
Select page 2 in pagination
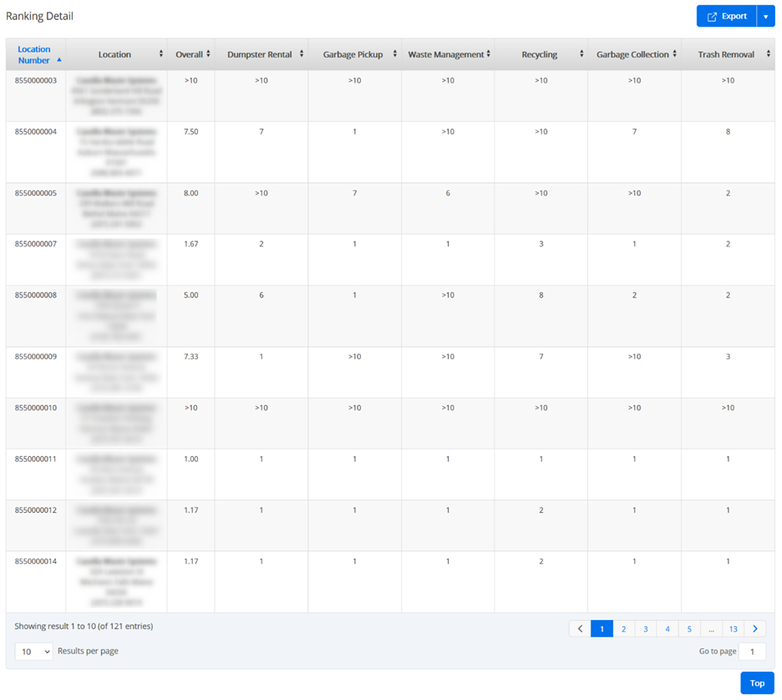pos(624,629)
